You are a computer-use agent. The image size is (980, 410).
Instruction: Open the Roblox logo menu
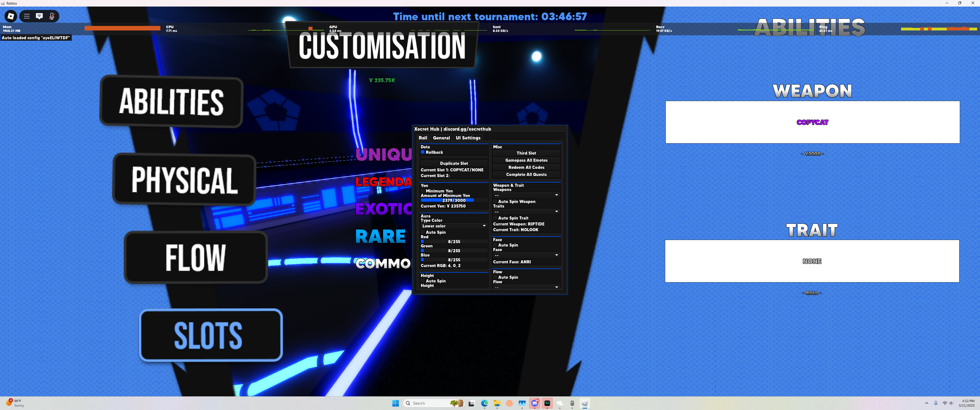(11, 16)
